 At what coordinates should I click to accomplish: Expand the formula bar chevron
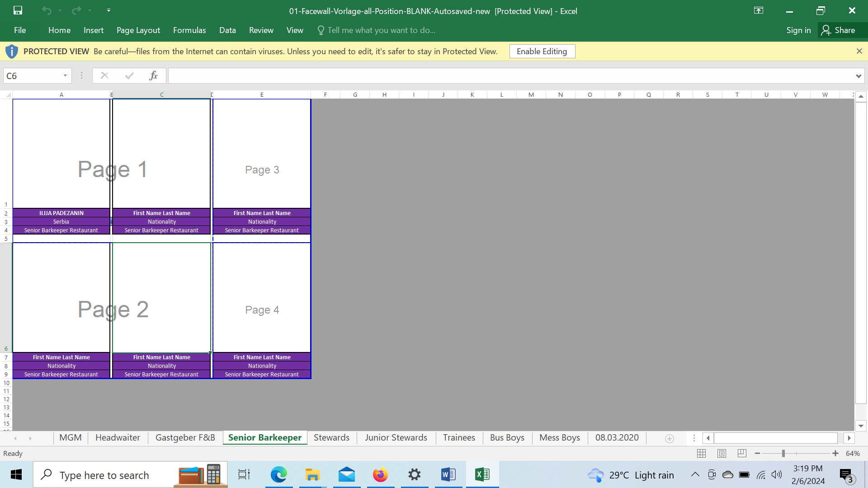pyautogui.click(x=858, y=76)
